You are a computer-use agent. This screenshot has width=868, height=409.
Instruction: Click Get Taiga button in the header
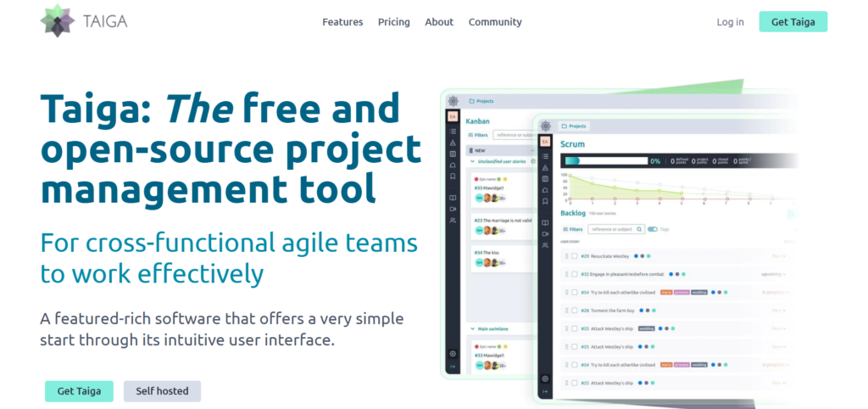pos(793,21)
